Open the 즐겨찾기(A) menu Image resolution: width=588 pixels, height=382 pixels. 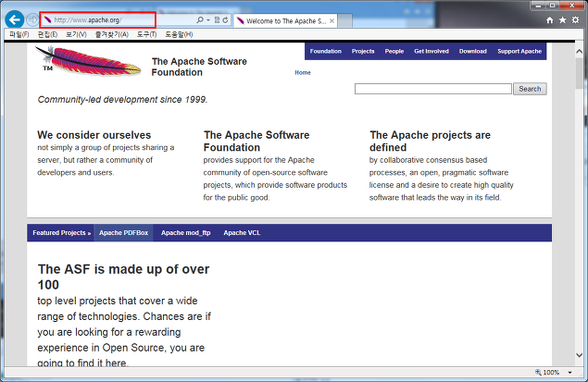pyautogui.click(x=111, y=34)
